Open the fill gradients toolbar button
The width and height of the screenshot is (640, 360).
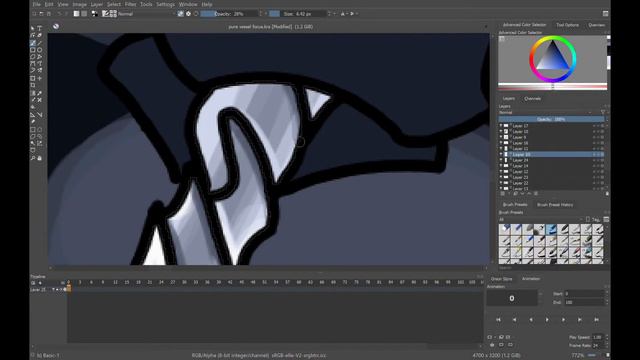[x=76, y=14]
